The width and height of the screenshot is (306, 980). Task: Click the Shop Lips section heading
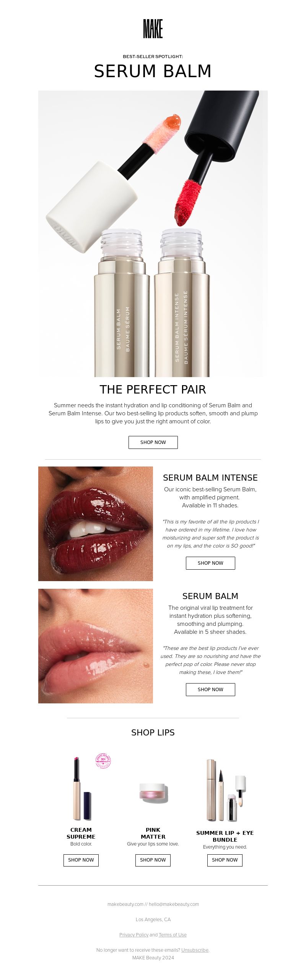pos(153,732)
